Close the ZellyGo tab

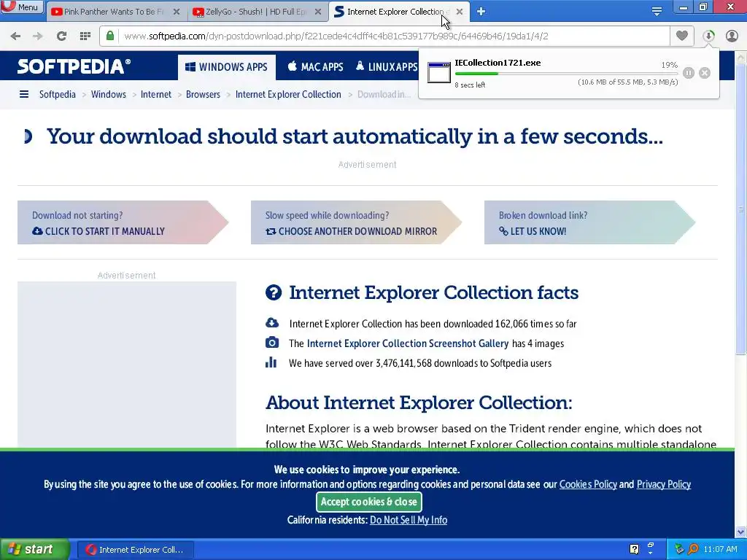pos(318,12)
